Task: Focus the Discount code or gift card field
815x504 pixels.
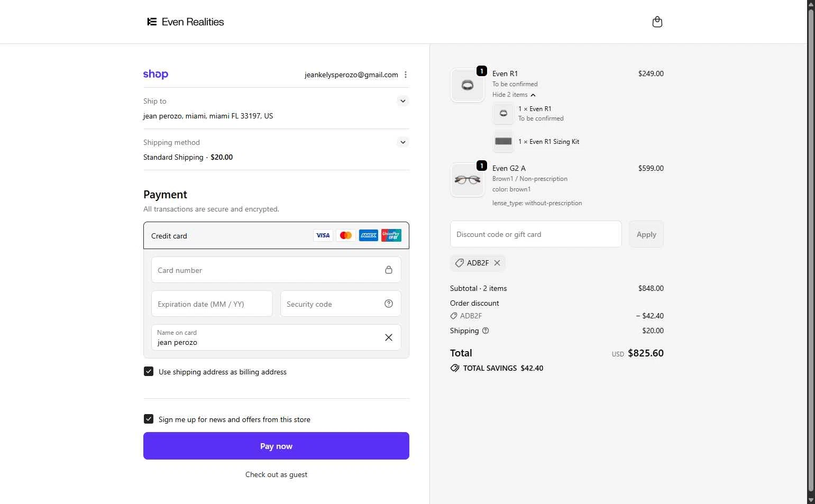Action: tap(536, 234)
